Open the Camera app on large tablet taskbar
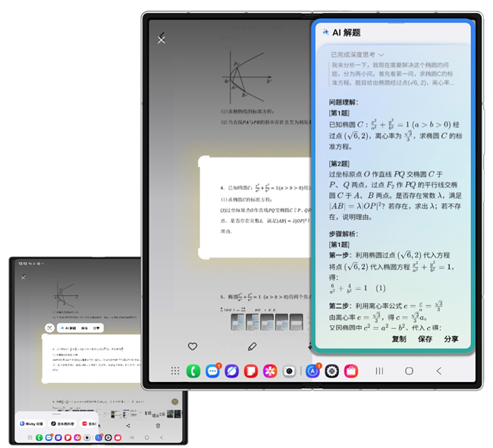This screenshot has height=448, width=493. (x=289, y=371)
